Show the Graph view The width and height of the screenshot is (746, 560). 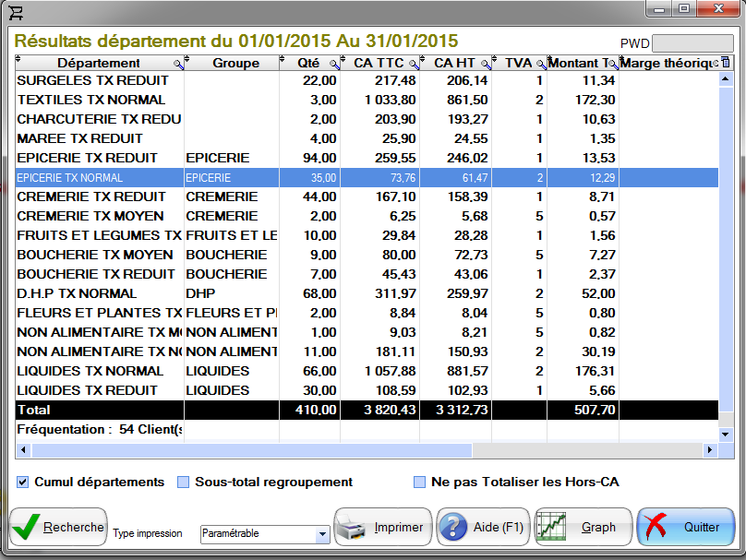coord(584,528)
